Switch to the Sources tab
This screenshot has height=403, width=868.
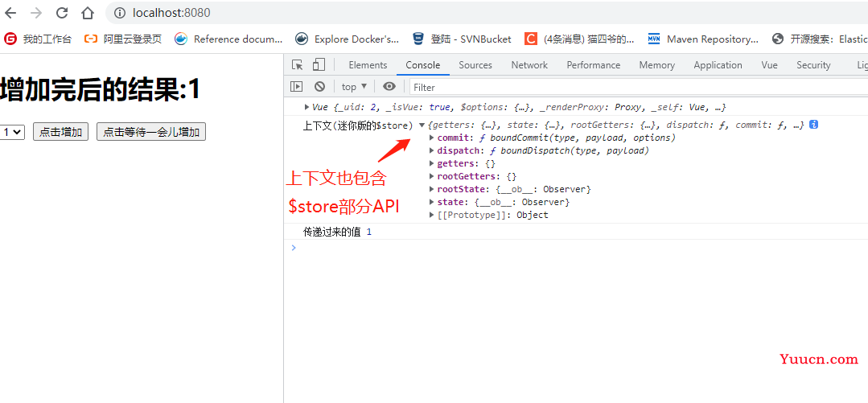475,65
